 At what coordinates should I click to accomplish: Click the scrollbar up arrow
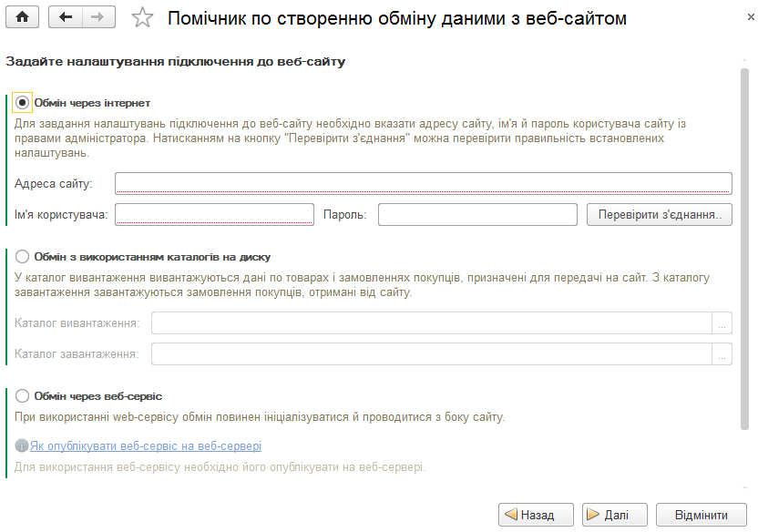click(x=744, y=59)
